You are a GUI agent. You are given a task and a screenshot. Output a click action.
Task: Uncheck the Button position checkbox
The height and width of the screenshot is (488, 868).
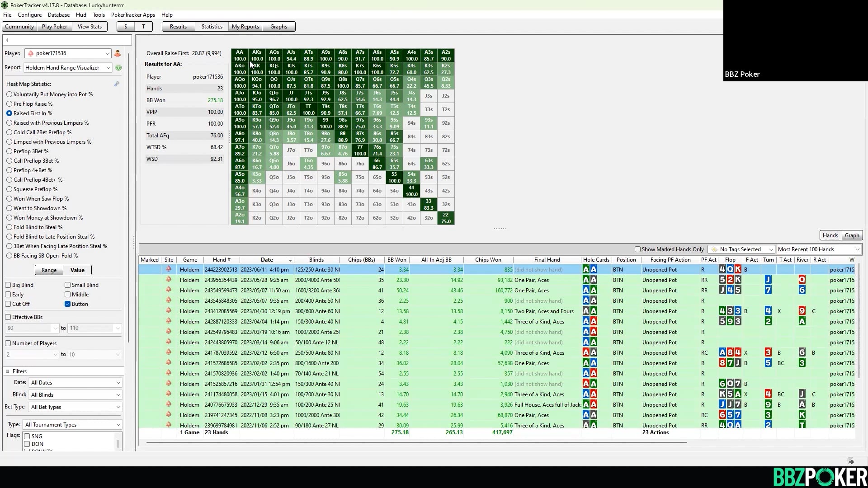pos(67,304)
